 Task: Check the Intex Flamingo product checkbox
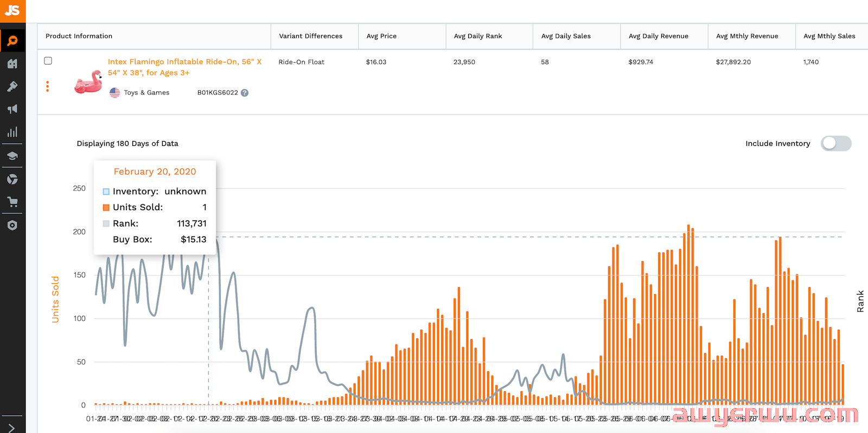48,61
